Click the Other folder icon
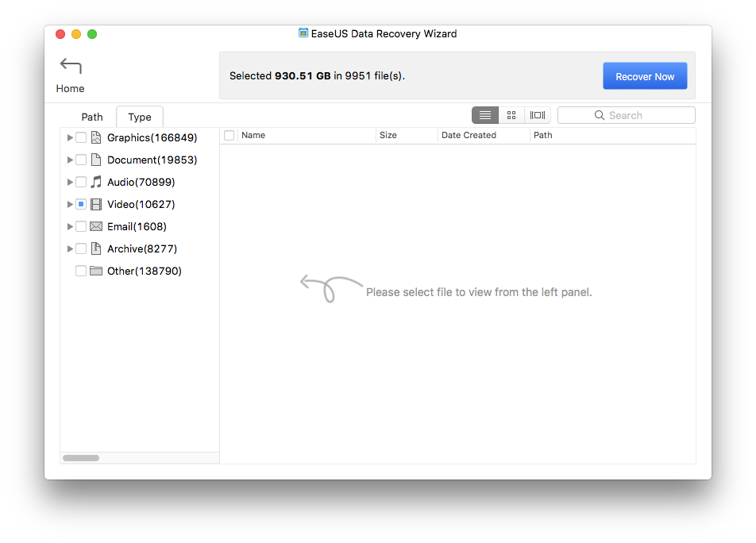756x543 pixels. 96,271
